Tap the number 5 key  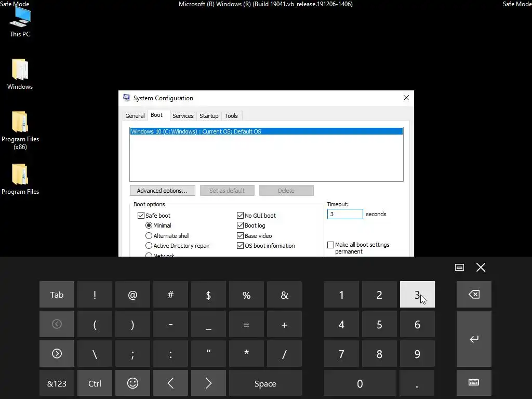[x=379, y=324]
